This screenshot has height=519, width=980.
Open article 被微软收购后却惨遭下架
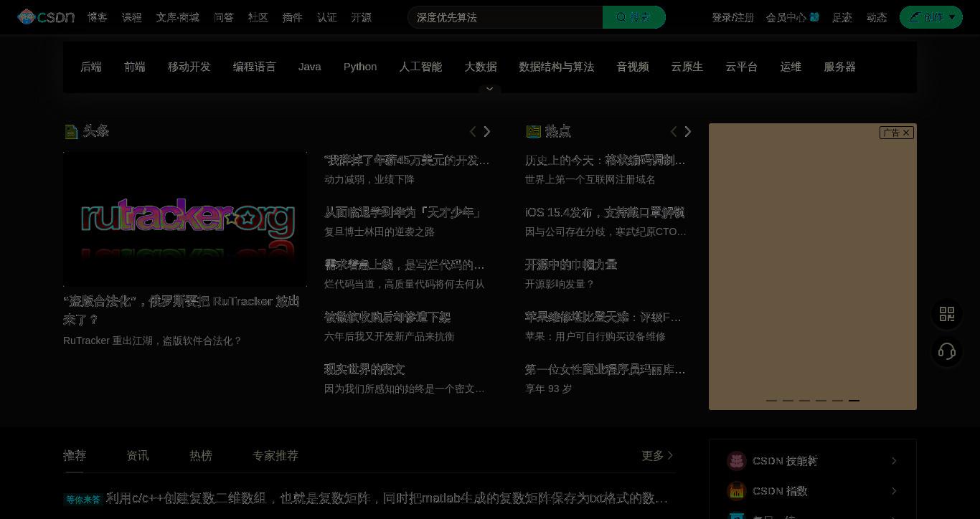pos(387,317)
